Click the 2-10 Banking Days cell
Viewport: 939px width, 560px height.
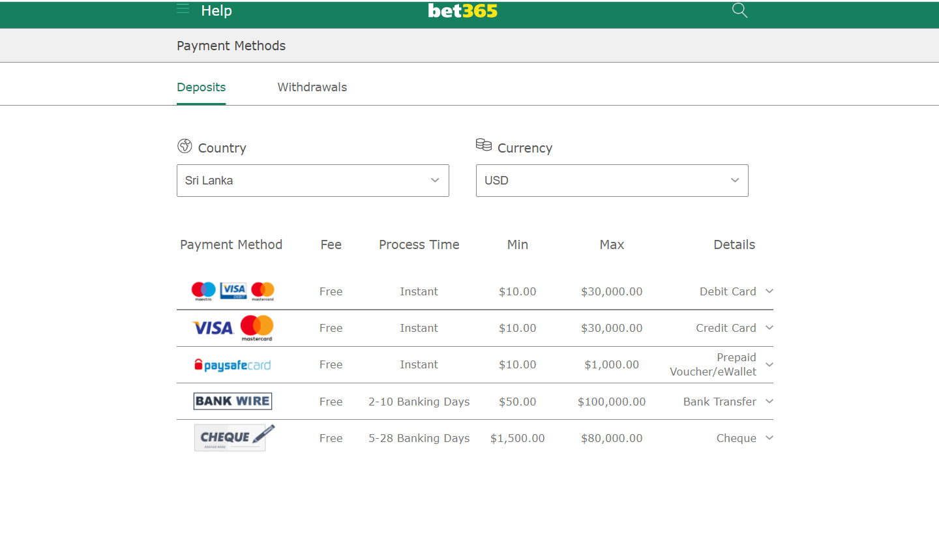[419, 402]
